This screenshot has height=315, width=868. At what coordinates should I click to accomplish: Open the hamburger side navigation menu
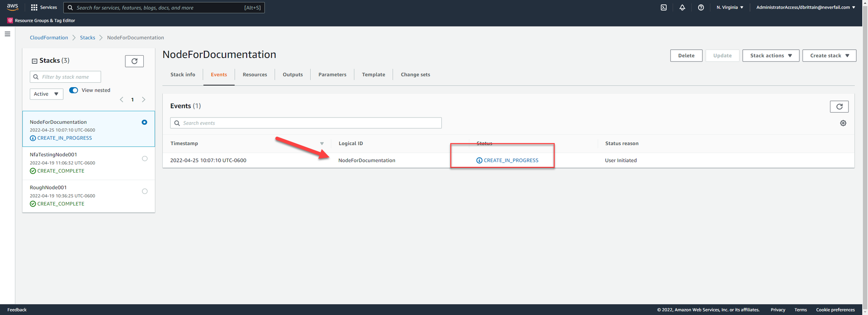[x=7, y=34]
